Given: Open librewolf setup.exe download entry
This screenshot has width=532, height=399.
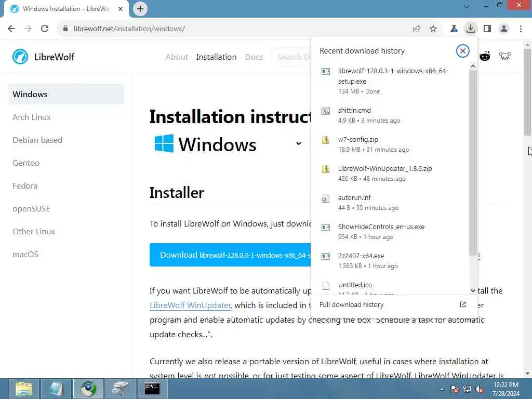Looking at the screenshot, I should point(390,81).
